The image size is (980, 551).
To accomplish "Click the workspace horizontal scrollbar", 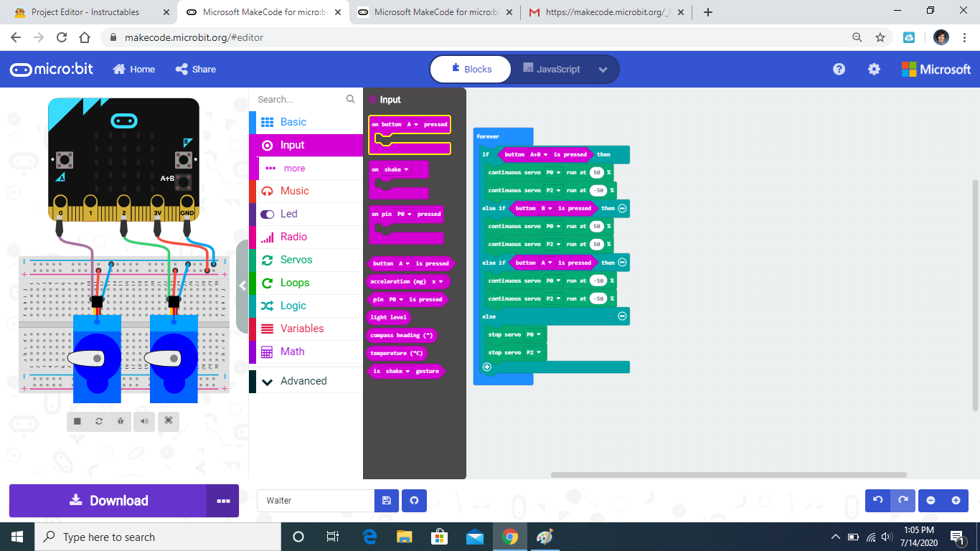I will [x=729, y=475].
